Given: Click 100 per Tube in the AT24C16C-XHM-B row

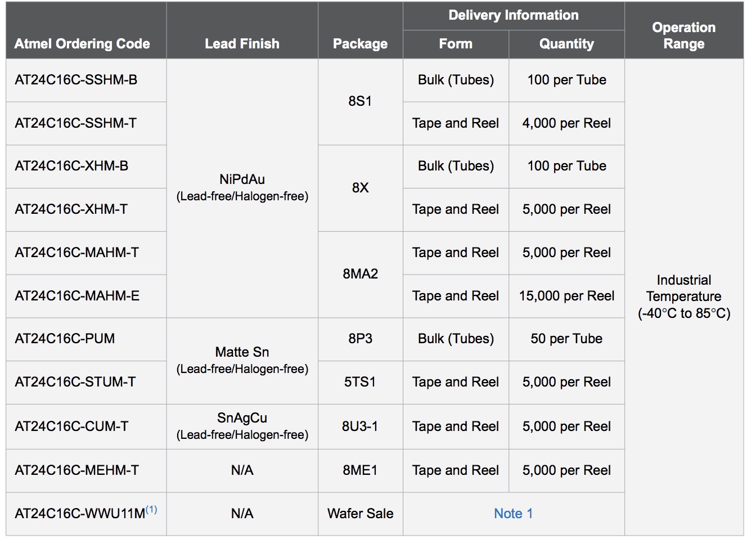Looking at the screenshot, I should tap(566, 166).
